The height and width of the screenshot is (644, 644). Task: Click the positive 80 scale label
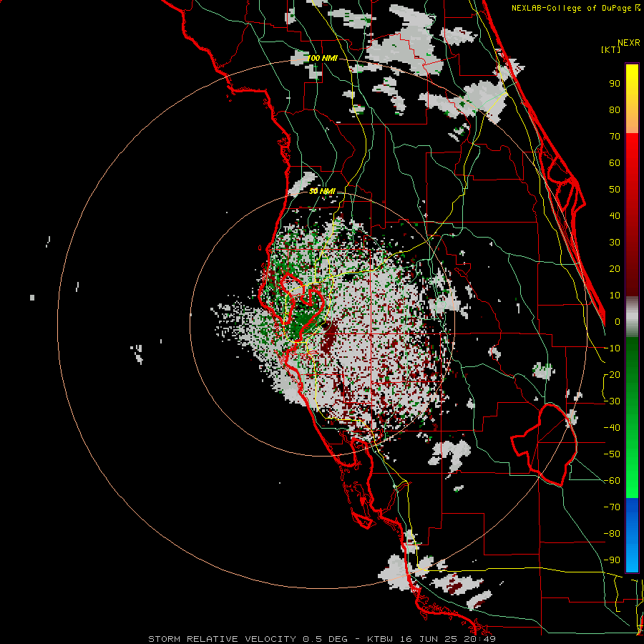tap(615, 109)
